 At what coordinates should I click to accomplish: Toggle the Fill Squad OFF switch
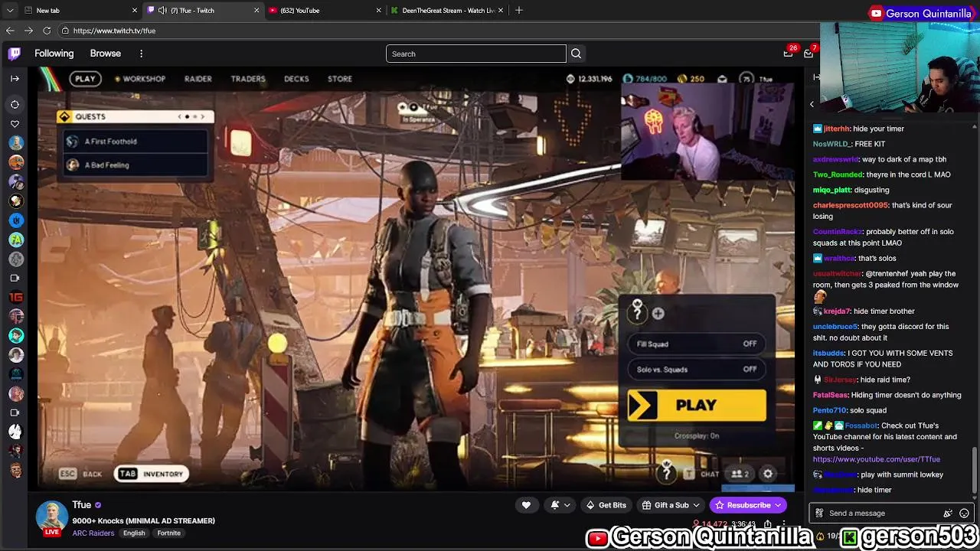click(696, 344)
